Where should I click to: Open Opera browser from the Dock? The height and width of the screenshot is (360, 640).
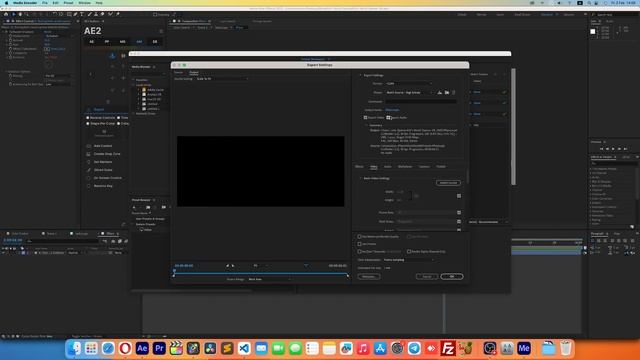click(125, 348)
